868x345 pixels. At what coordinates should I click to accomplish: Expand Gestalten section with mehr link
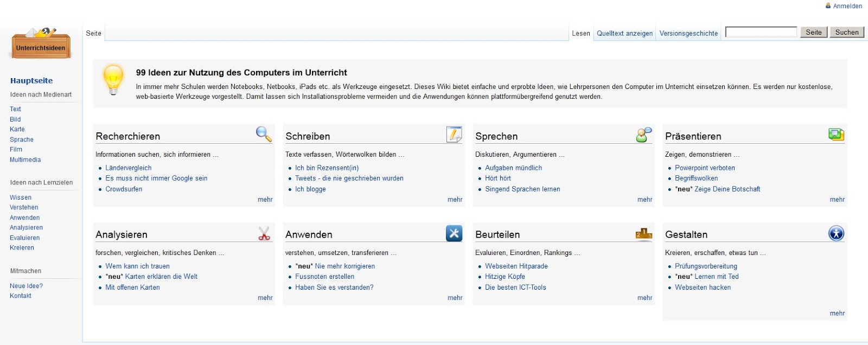(x=837, y=314)
